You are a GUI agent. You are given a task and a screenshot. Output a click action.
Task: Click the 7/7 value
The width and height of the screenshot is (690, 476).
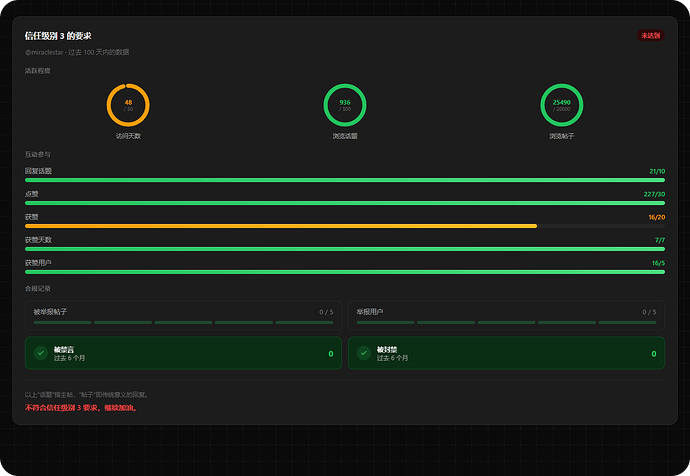click(x=660, y=240)
